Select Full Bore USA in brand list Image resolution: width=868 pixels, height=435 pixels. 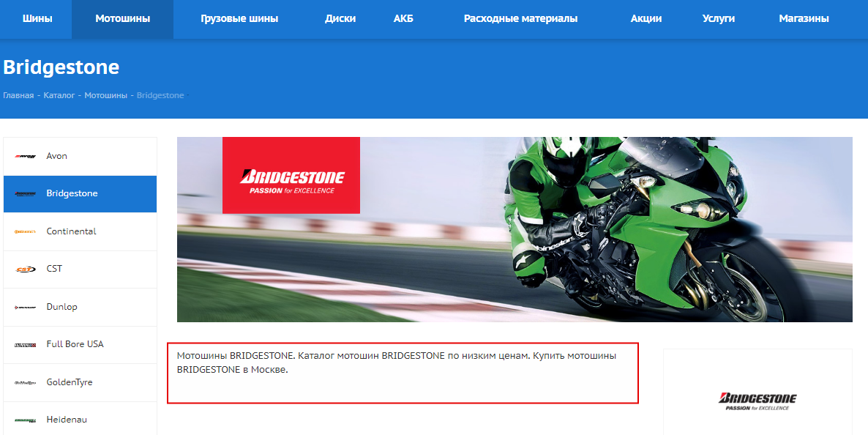[x=81, y=345]
